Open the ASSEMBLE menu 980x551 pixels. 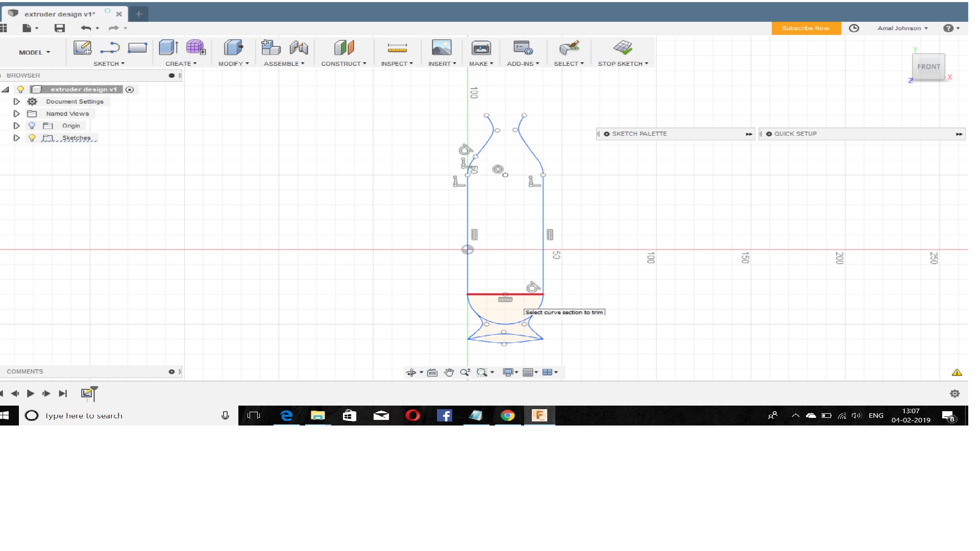(x=284, y=64)
